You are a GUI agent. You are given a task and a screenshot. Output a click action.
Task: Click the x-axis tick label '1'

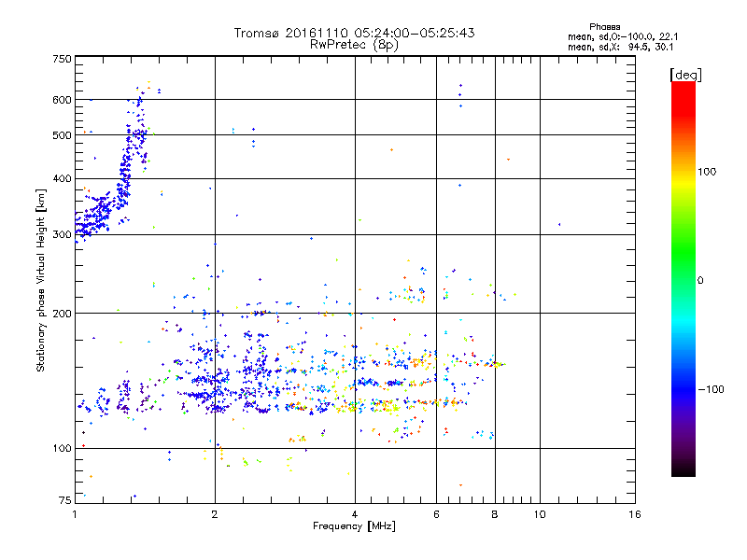[75, 514]
